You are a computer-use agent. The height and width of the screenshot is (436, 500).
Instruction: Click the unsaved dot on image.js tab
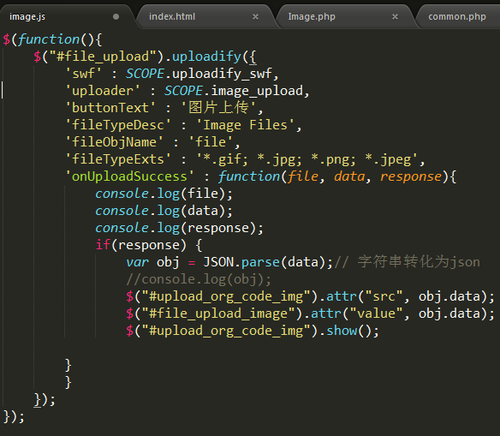(116, 17)
